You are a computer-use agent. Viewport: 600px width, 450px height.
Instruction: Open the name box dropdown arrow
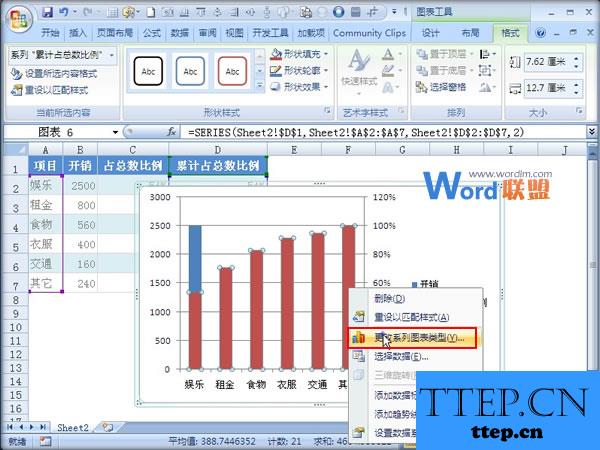coord(115,132)
